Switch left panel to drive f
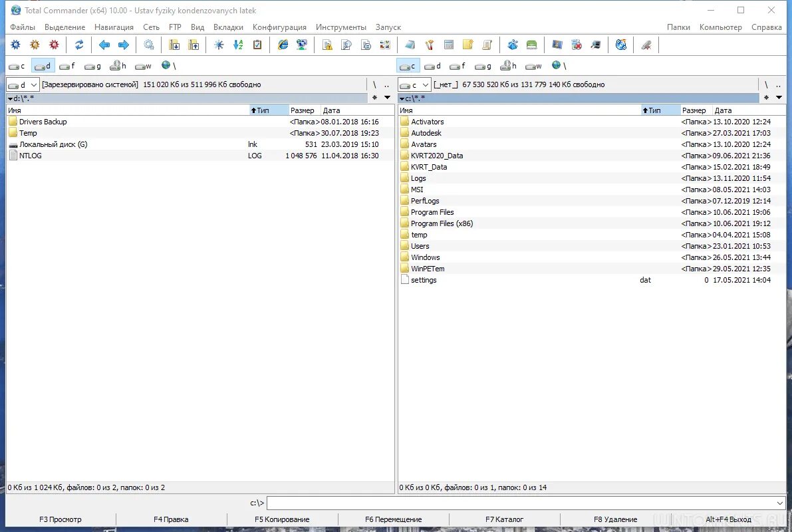This screenshot has width=792, height=532. 67,66
